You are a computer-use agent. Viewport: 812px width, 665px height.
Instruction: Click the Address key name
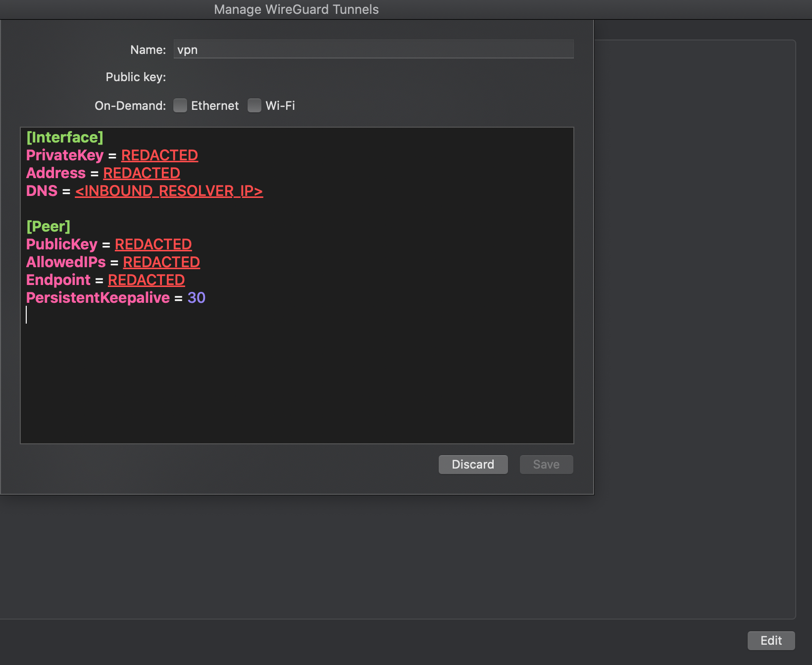(56, 173)
